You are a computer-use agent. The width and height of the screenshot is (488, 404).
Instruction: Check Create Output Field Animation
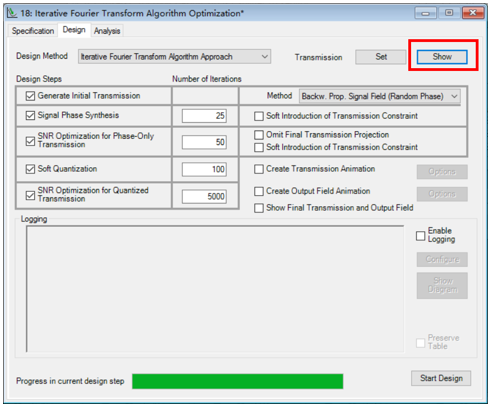tap(259, 191)
